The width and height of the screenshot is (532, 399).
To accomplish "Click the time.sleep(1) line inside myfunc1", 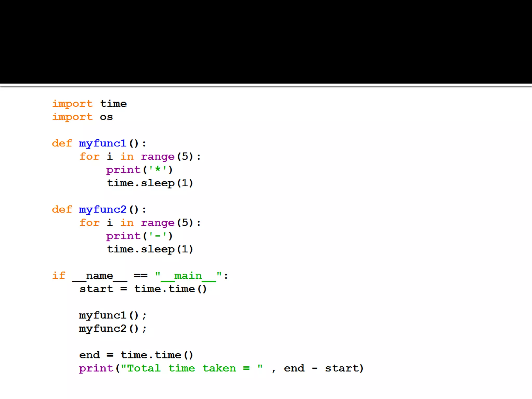I will point(150,183).
